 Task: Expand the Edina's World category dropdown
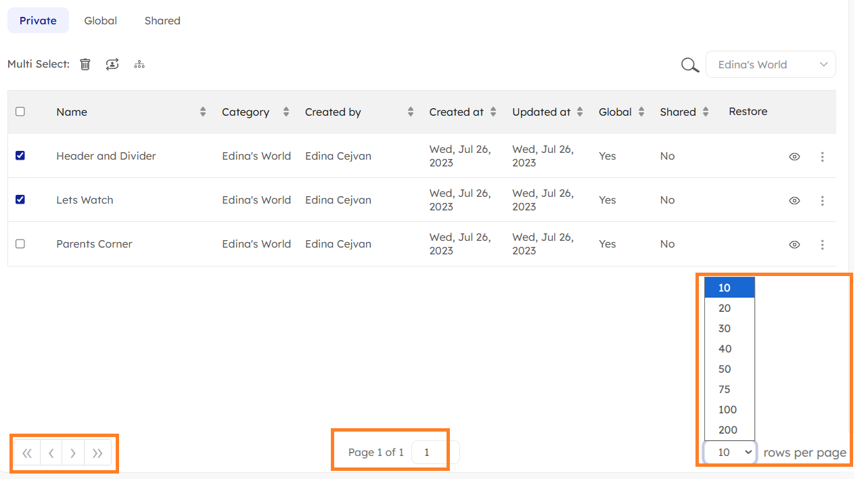[x=770, y=65]
